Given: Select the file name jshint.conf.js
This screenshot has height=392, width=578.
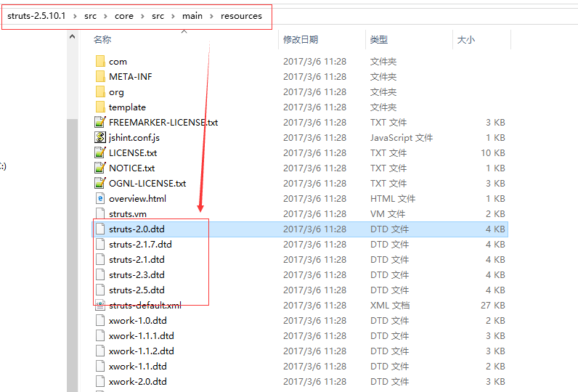Looking at the screenshot, I should [134, 138].
